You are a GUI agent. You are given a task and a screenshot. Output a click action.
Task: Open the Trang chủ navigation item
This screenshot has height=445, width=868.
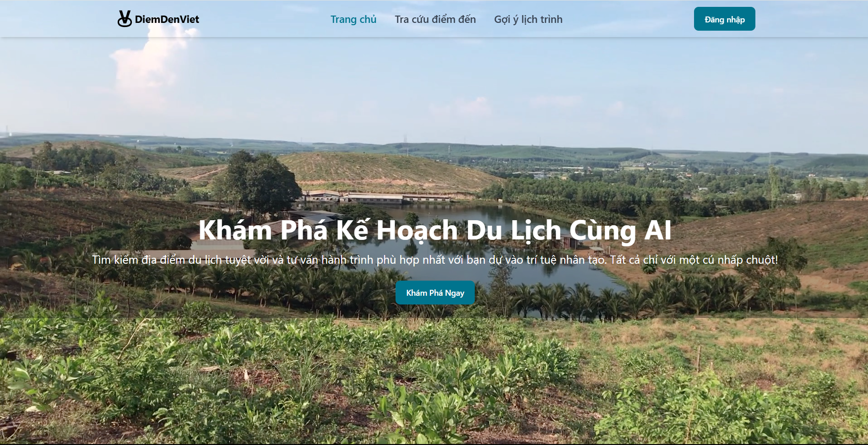click(x=353, y=19)
